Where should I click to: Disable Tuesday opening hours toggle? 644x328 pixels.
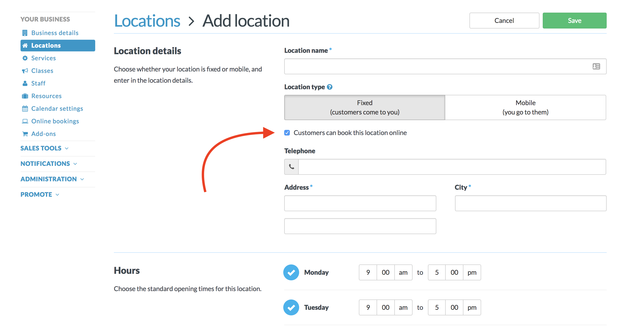point(291,307)
